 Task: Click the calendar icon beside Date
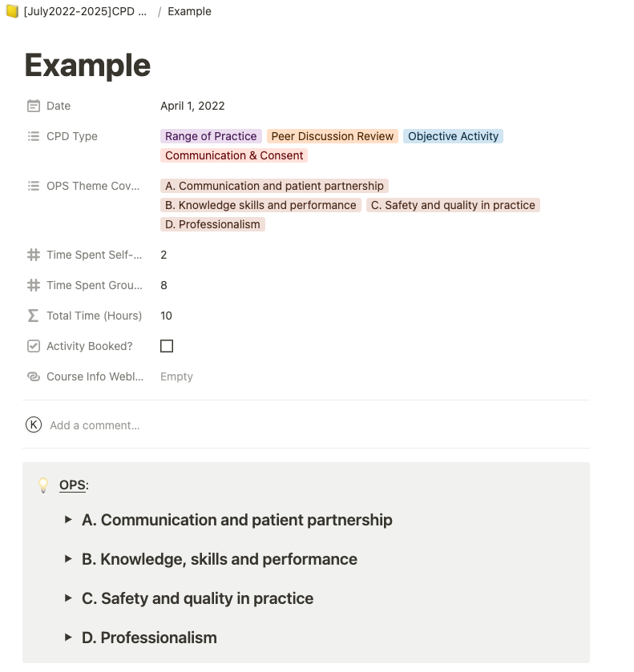coord(34,106)
